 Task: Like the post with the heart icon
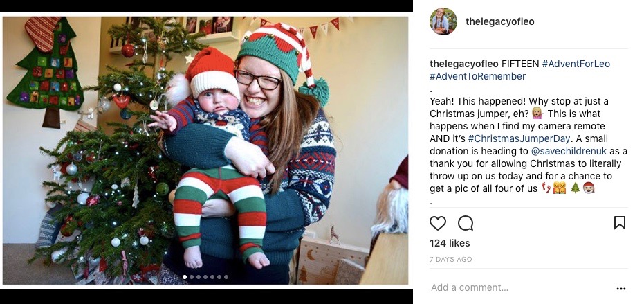(438, 223)
